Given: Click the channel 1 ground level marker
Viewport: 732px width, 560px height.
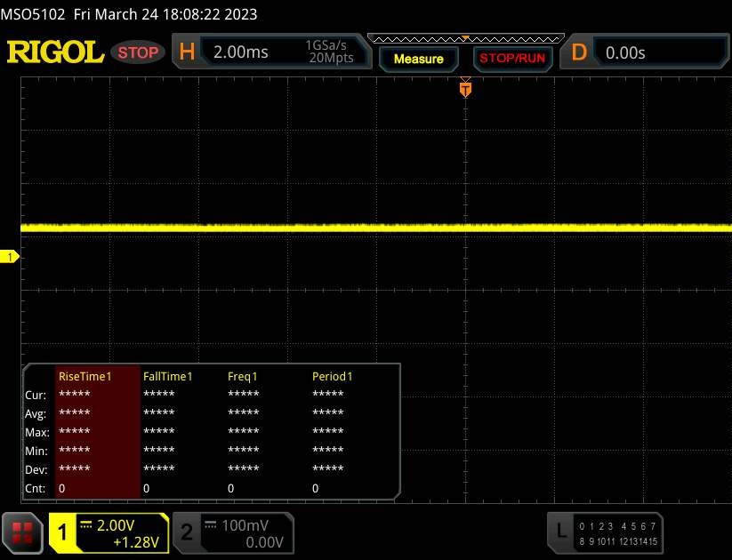Looking at the screenshot, I should tap(9, 257).
